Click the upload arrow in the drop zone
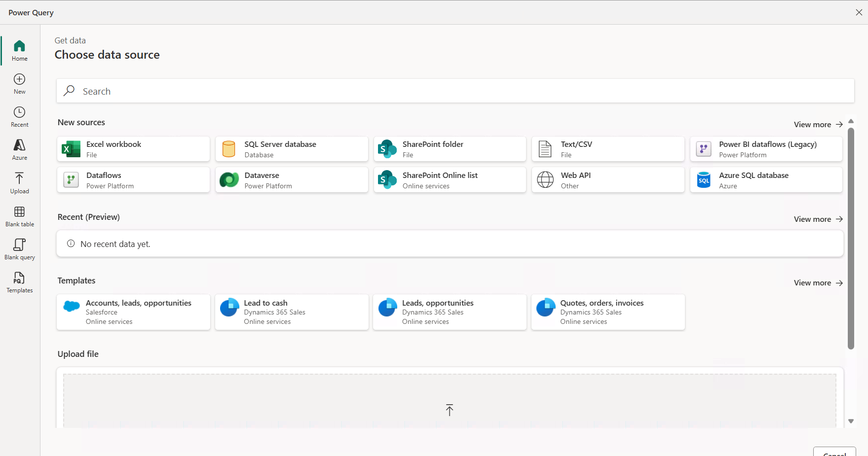The image size is (868, 456). coord(450,410)
